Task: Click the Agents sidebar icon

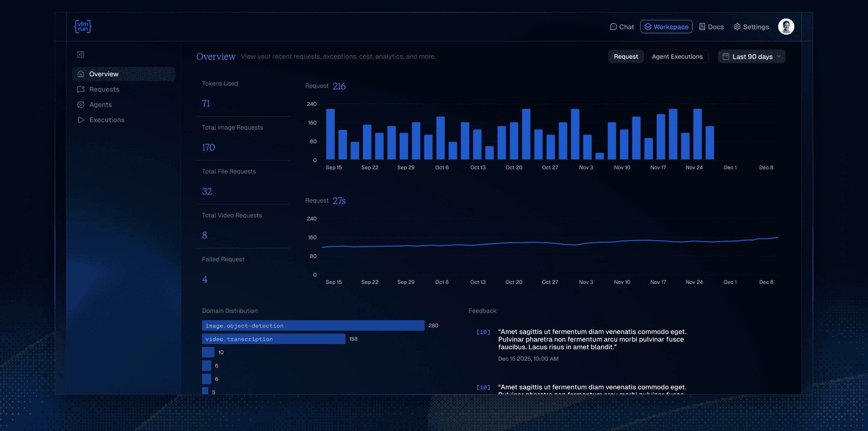Action: (81, 105)
